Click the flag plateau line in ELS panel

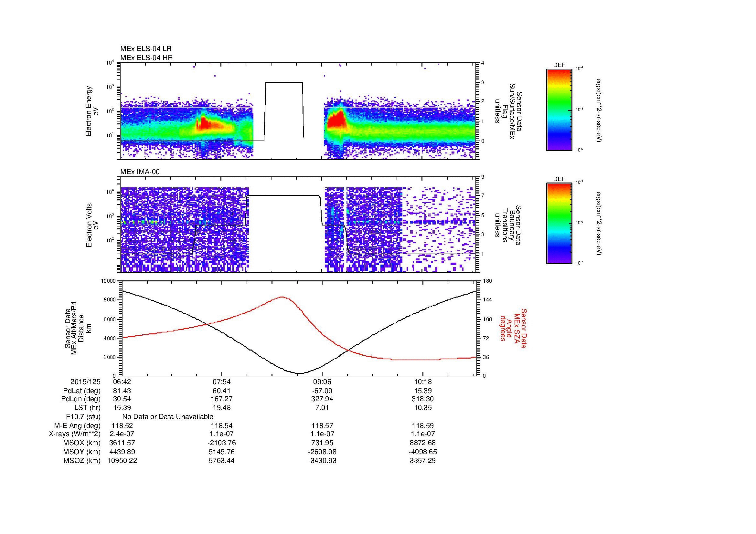pos(284,82)
